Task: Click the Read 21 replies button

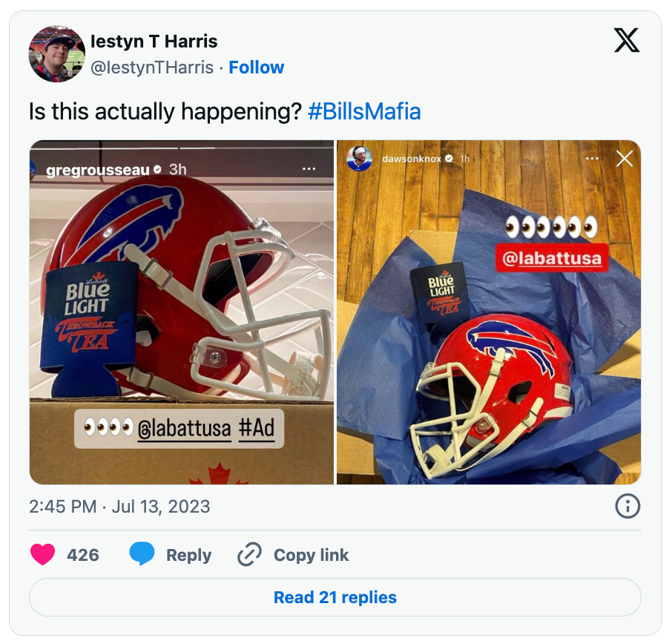Action: [x=335, y=597]
